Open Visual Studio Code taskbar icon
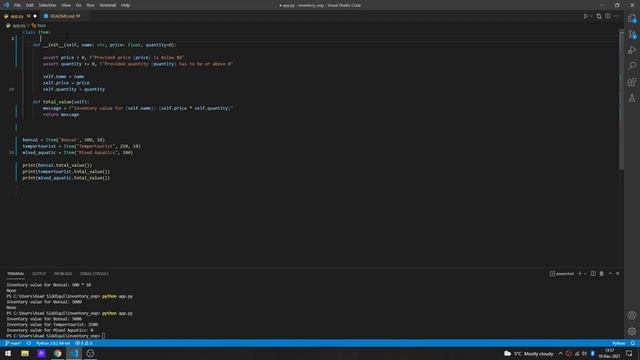The image size is (640, 360). 74,353
